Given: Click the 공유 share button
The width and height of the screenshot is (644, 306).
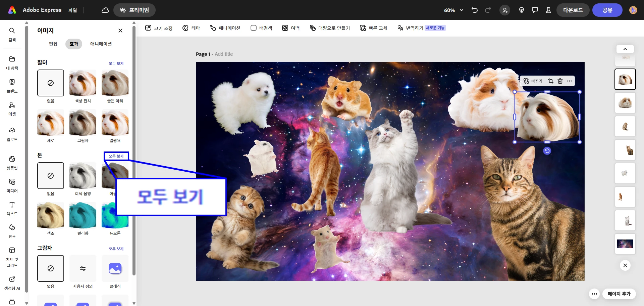Looking at the screenshot, I should pos(607,10).
